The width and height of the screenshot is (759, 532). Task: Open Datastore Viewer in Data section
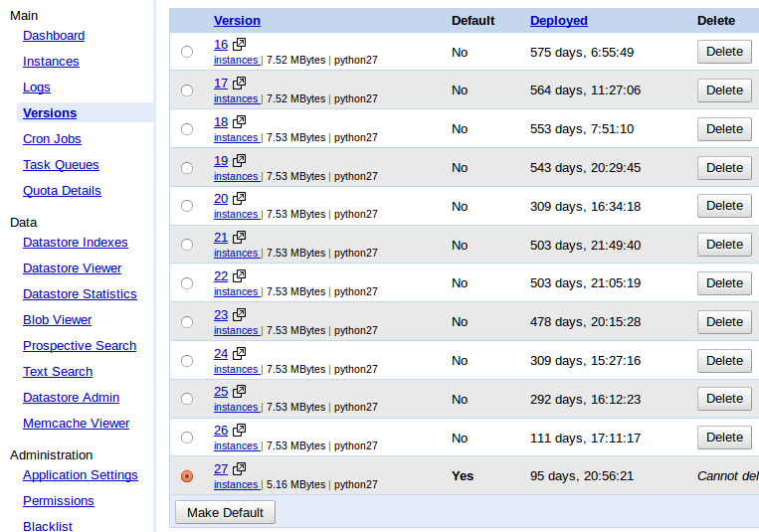pos(72,268)
